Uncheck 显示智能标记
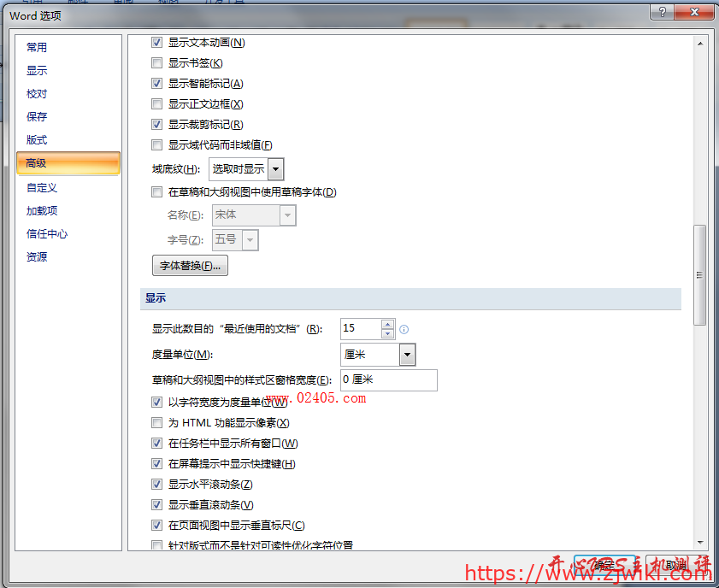 [156, 83]
